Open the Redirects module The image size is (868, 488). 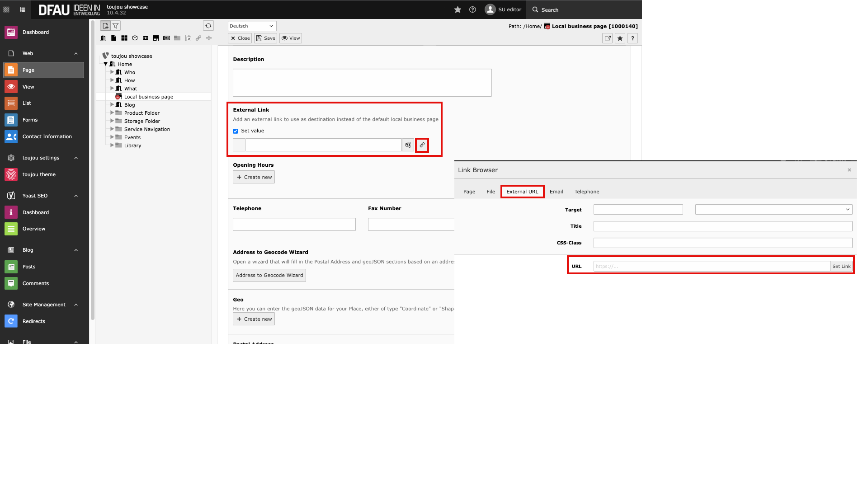click(x=34, y=321)
